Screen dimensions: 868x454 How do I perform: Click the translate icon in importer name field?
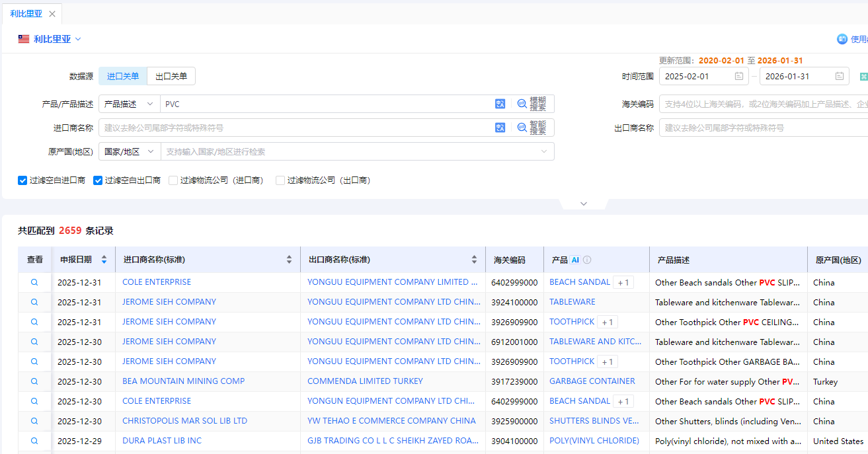pyautogui.click(x=500, y=128)
